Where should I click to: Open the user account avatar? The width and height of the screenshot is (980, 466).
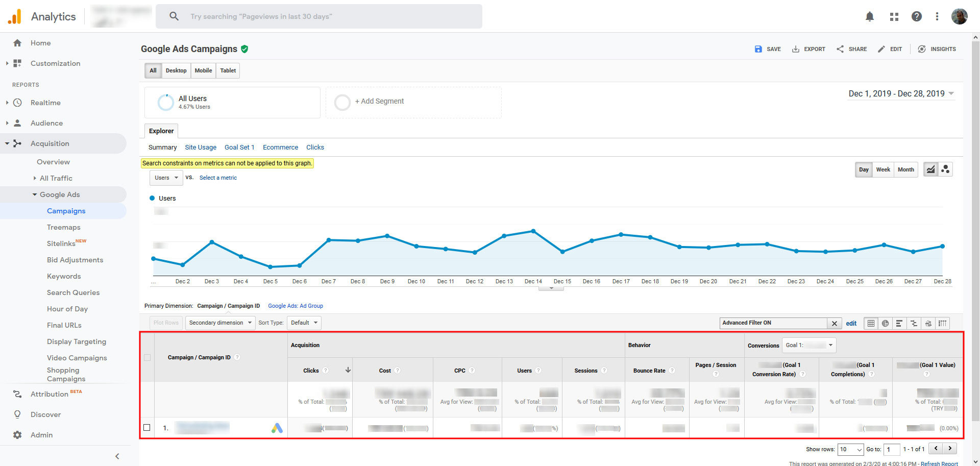pos(960,16)
